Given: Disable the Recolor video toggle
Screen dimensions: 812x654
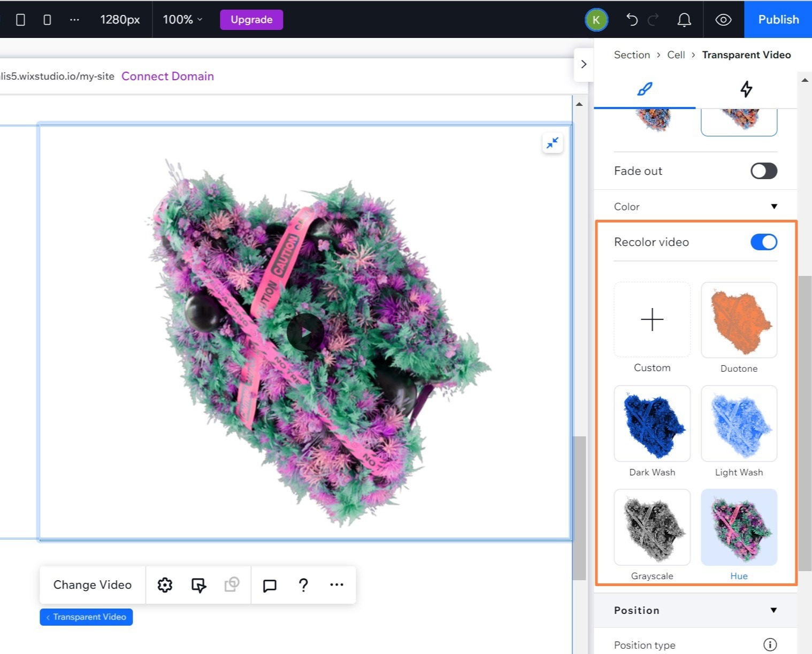Looking at the screenshot, I should (x=764, y=242).
